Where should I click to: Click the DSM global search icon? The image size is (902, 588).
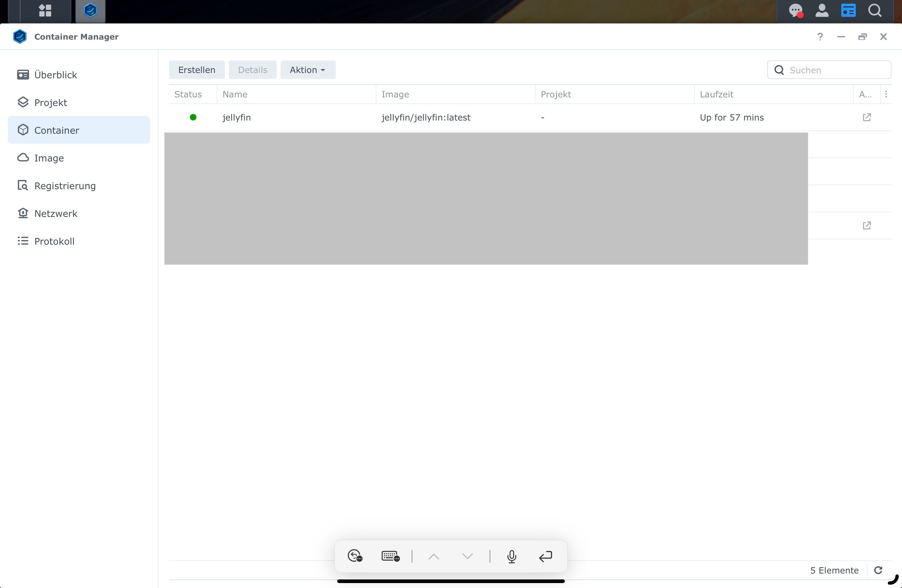click(x=875, y=11)
